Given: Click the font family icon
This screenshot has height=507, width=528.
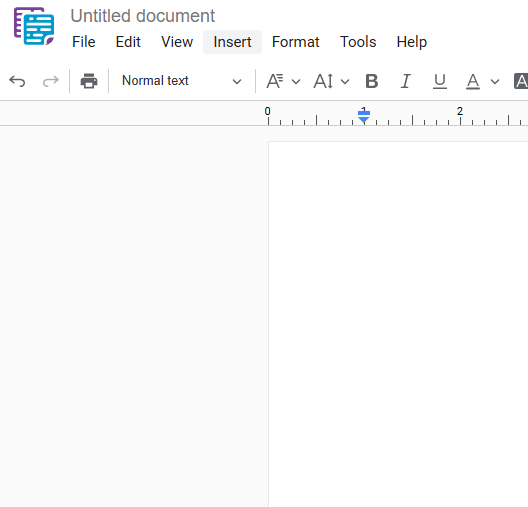Looking at the screenshot, I should (275, 81).
